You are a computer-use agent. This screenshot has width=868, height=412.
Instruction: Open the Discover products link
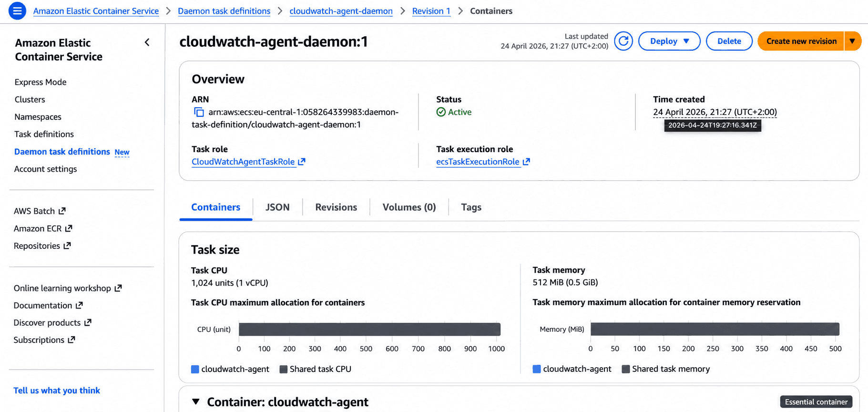(47, 323)
